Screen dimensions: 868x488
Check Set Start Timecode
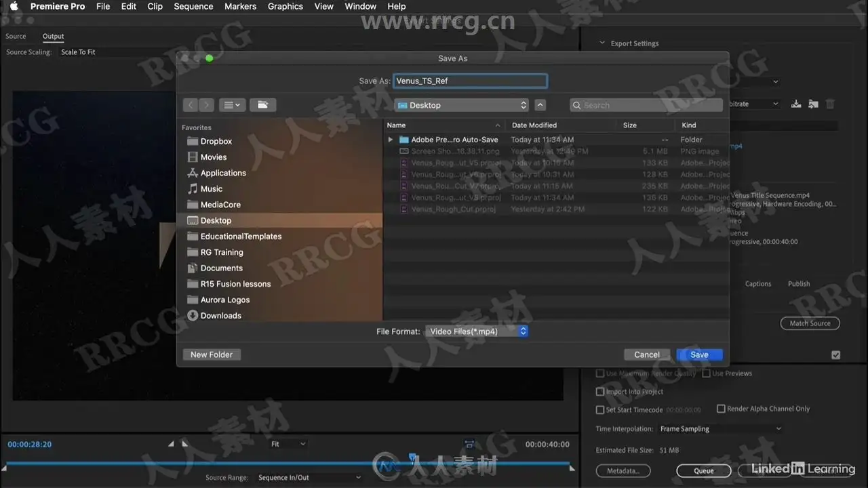(x=600, y=410)
